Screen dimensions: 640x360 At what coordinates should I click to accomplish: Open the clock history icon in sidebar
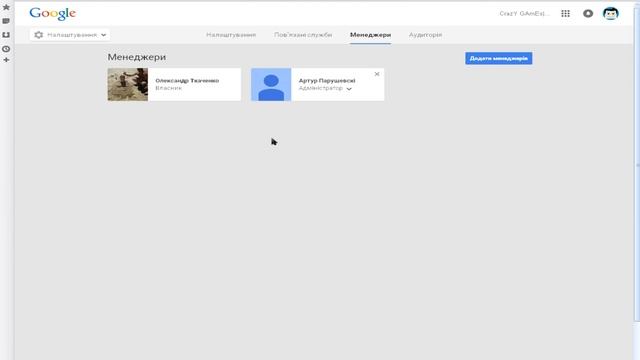pos(6,49)
